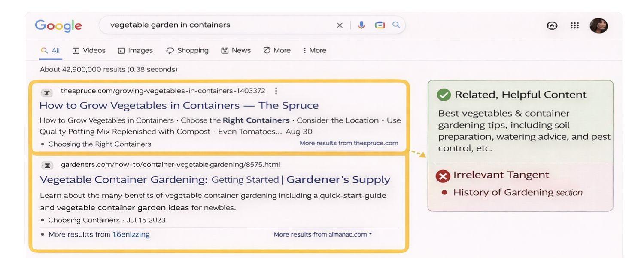Expand the three-dot More menu tab
The width and height of the screenshot is (644, 258).
click(314, 50)
